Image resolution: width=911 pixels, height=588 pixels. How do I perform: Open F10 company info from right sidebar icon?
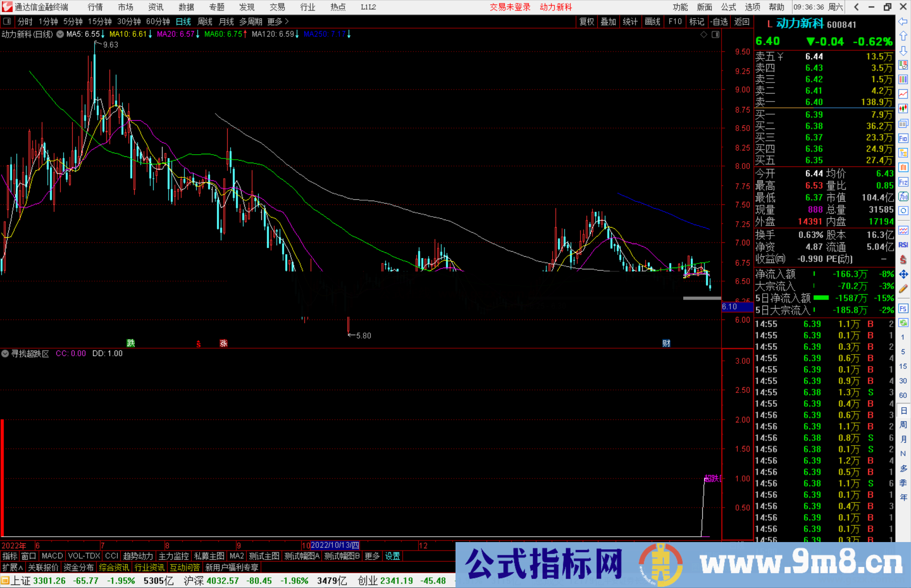[903, 138]
